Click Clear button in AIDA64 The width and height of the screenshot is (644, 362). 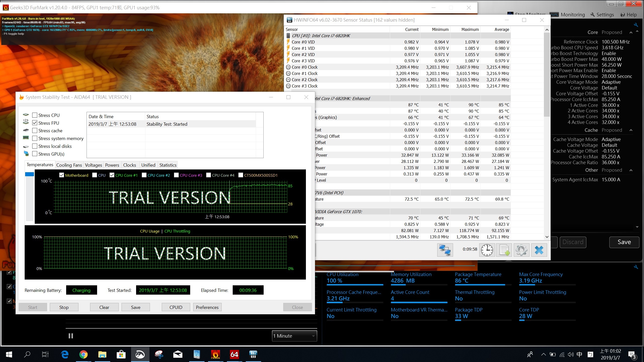(104, 307)
